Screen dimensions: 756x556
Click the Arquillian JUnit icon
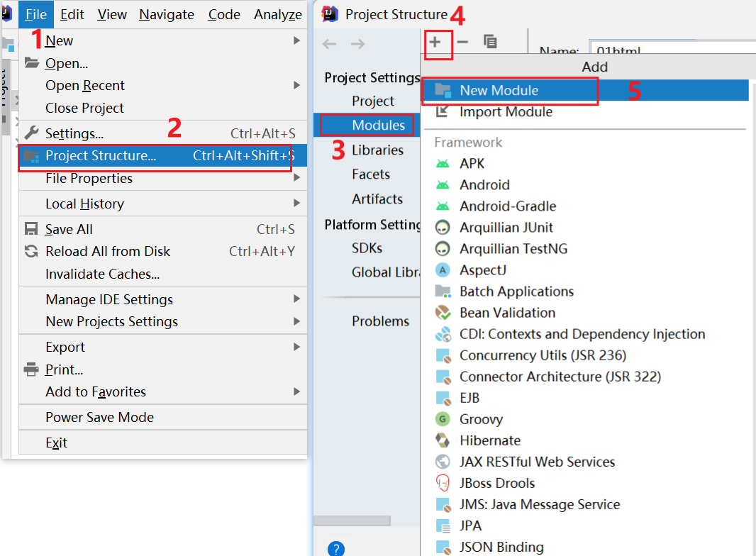click(443, 227)
